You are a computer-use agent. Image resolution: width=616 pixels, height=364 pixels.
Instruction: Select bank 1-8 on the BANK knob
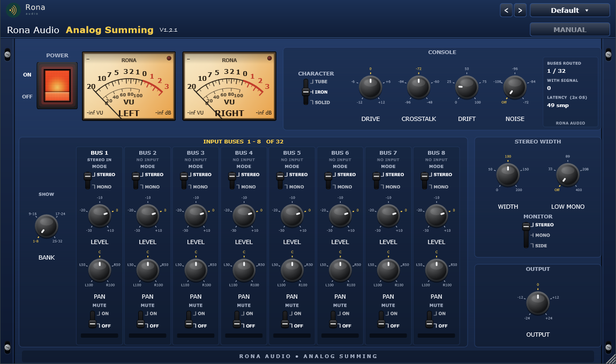[36, 241]
